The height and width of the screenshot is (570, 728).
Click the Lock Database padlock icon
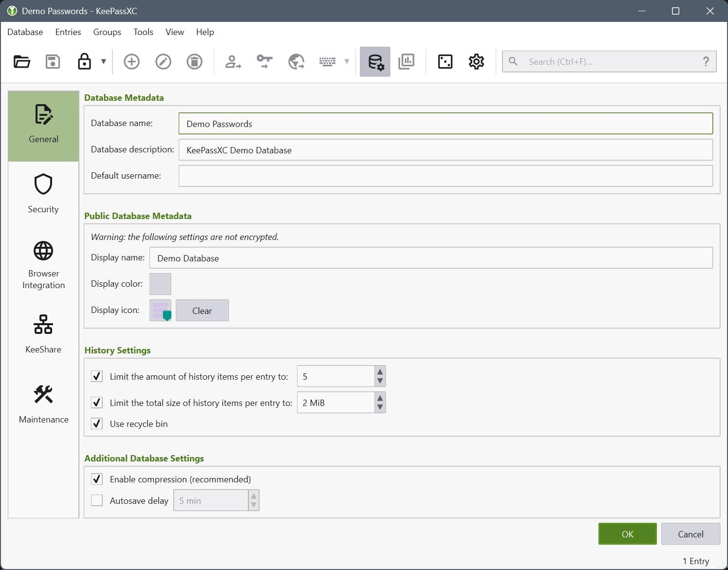[84, 62]
